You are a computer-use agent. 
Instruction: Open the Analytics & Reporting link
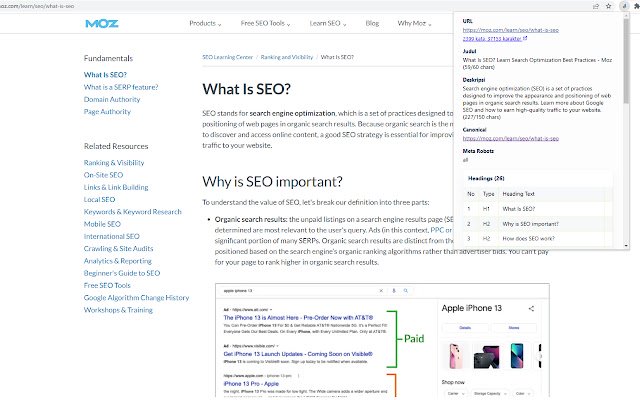[x=118, y=260]
